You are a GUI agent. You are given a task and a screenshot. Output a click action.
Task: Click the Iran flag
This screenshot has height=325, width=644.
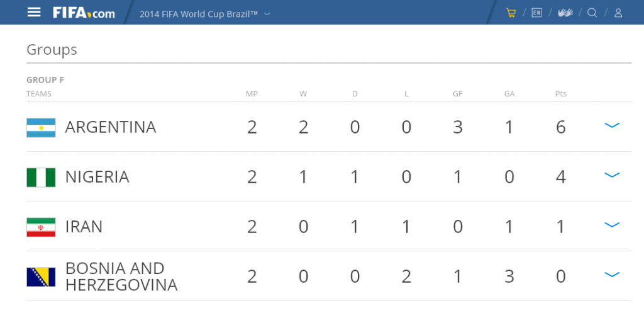coord(41,227)
